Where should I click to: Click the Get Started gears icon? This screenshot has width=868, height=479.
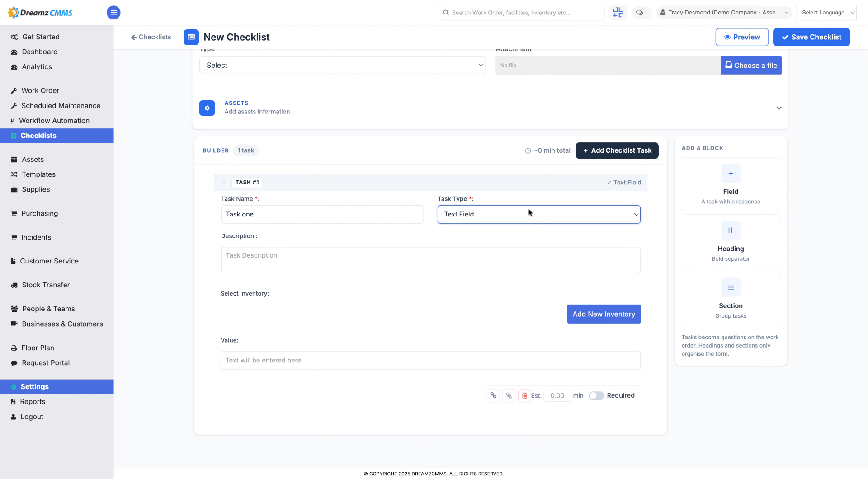pos(14,37)
